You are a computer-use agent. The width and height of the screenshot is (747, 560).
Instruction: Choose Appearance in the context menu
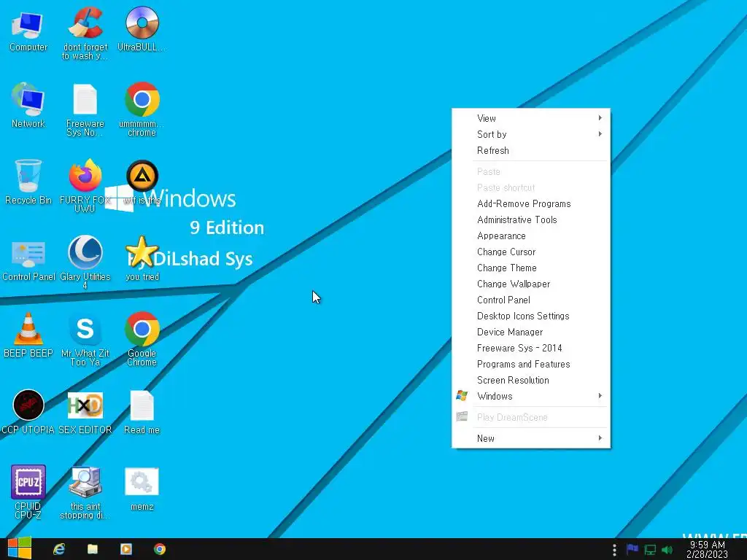[531, 236]
